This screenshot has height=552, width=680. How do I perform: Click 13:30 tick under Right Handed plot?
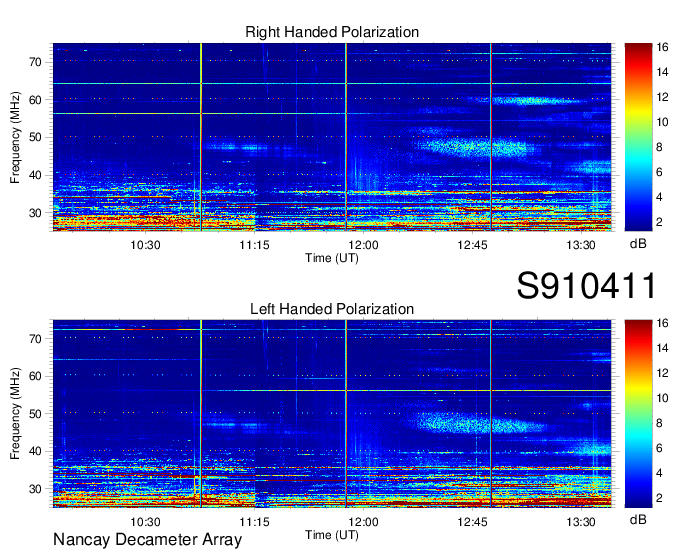point(581,245)
